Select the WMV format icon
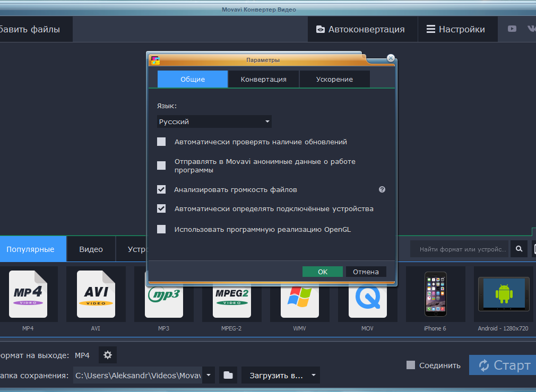Screen dimensions: 536x392 300,301
